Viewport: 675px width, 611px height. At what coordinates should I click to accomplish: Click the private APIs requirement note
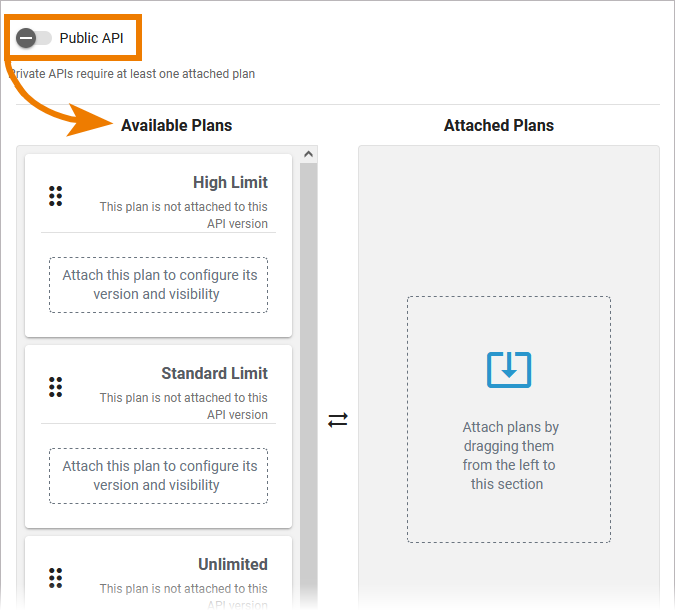click(132, 74)
